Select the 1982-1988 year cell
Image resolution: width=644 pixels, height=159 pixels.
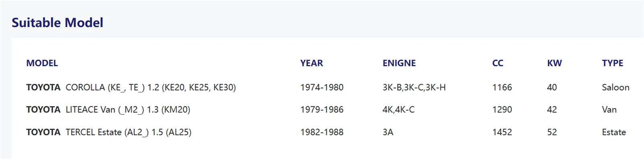point(322,132)
